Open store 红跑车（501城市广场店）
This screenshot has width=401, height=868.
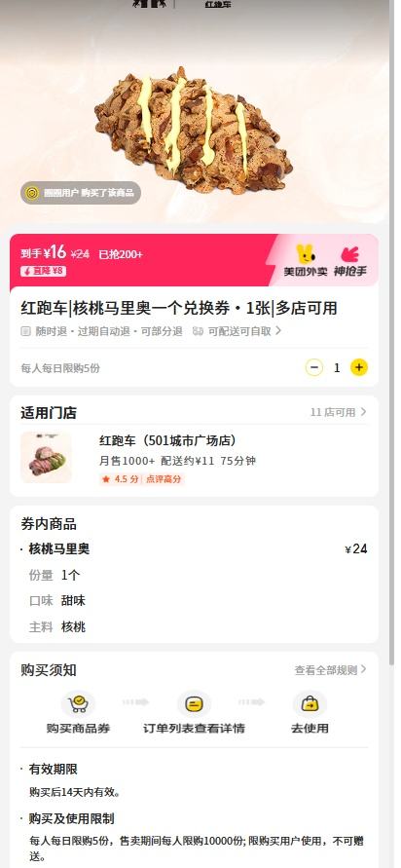(x=168, y=440)
